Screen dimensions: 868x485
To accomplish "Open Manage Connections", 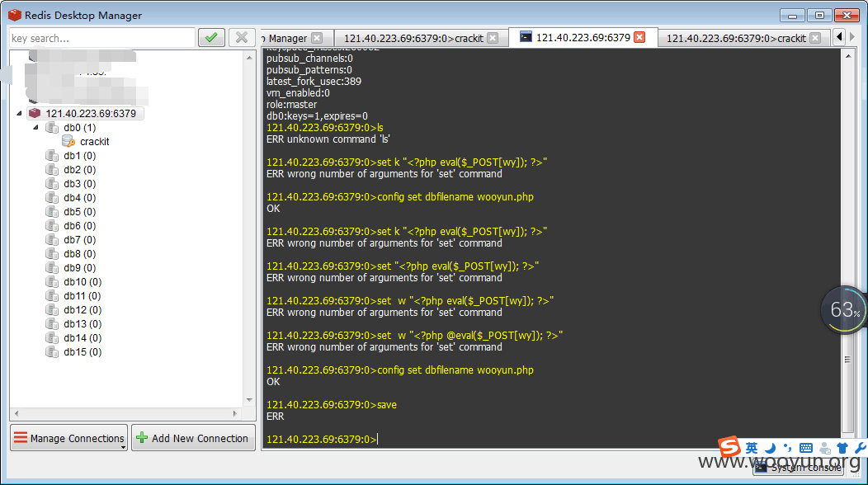I will pyautogui.click(x=68, y=438).
